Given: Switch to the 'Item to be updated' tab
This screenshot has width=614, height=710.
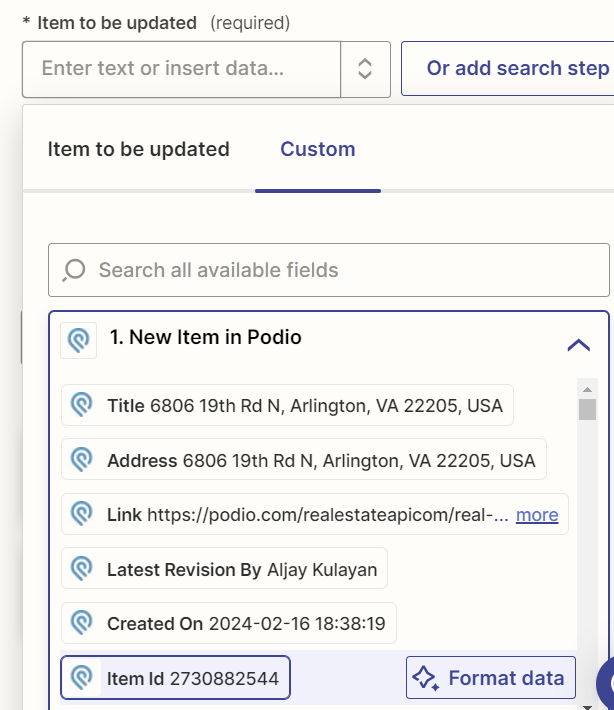Looking at the screenshot, I should tap(139, 149).
